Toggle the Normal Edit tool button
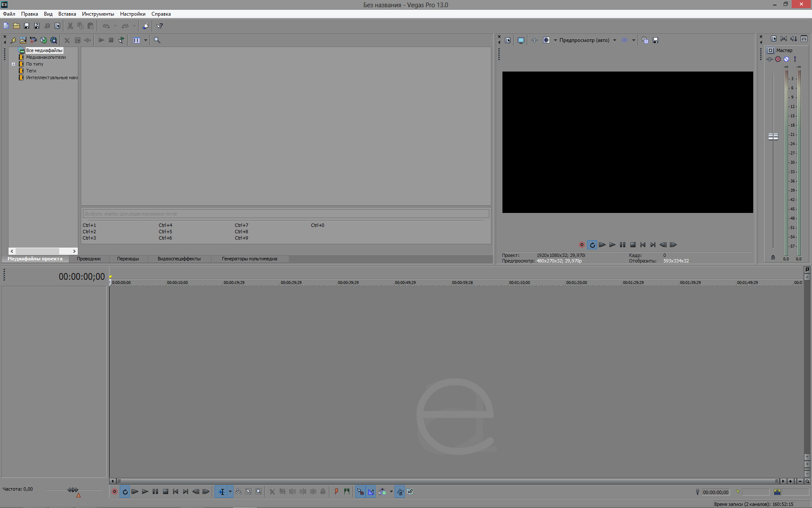Screen dimensions: 812x508 (x=222, y=492)
